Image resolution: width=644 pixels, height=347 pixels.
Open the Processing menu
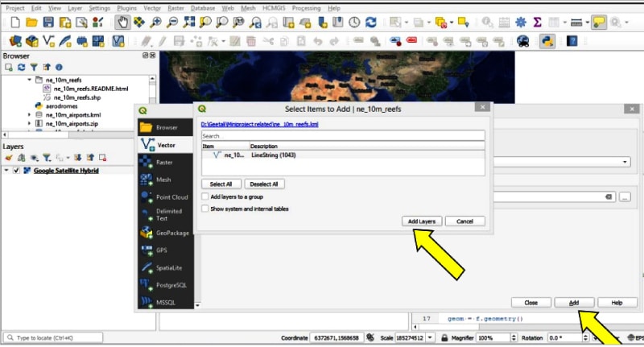coord(306,7)
